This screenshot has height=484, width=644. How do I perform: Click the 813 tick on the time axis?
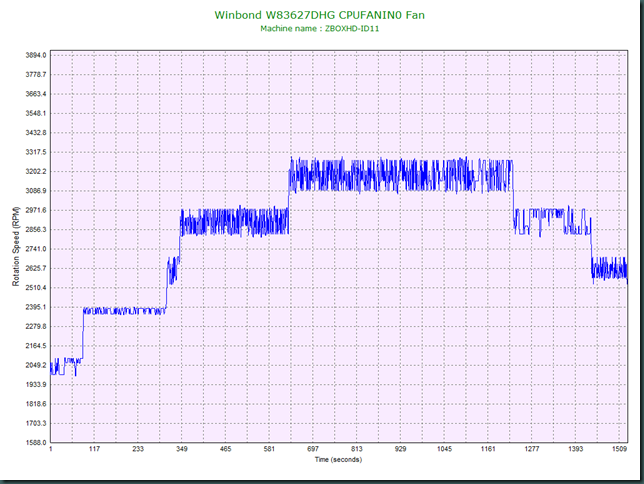pos(357,449)
